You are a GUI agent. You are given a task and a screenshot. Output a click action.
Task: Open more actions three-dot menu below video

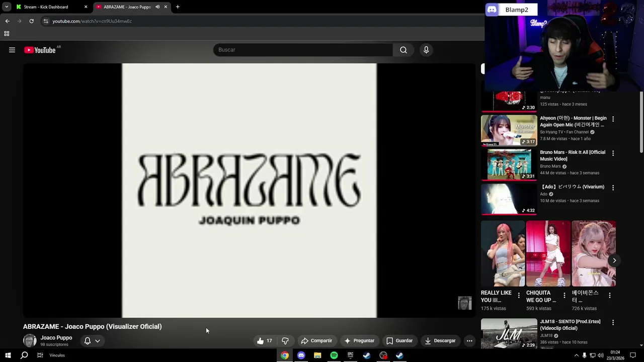tap(469, 341)
